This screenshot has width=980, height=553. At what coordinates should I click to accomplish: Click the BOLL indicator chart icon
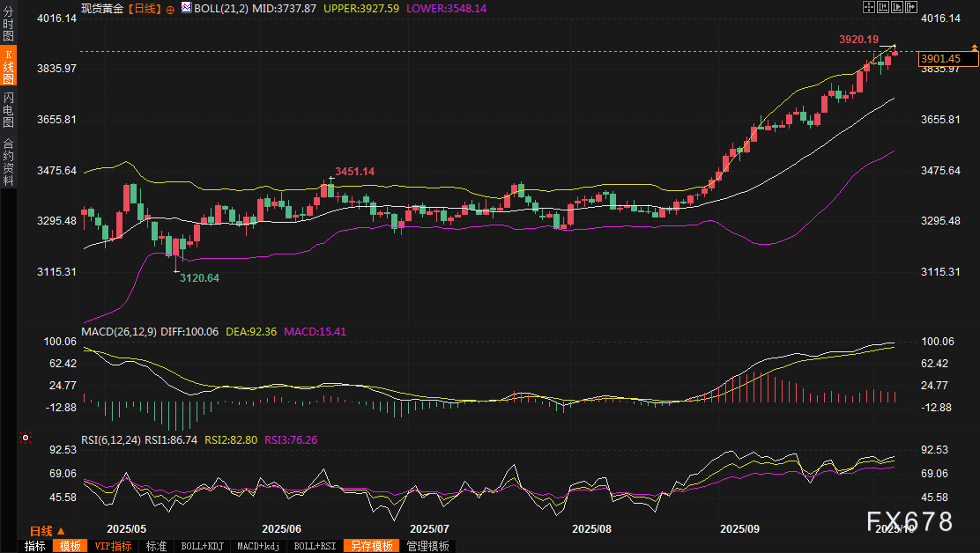[x=186, y=7]
